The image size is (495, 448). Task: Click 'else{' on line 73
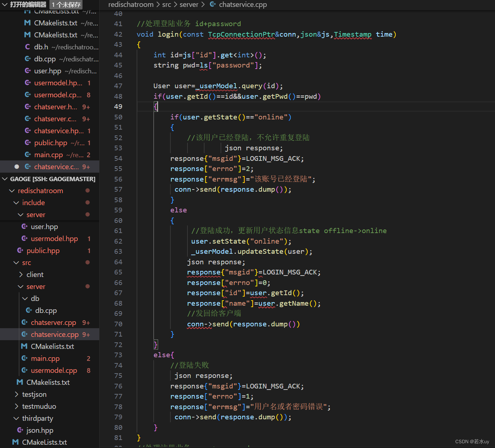pos(164,355)
